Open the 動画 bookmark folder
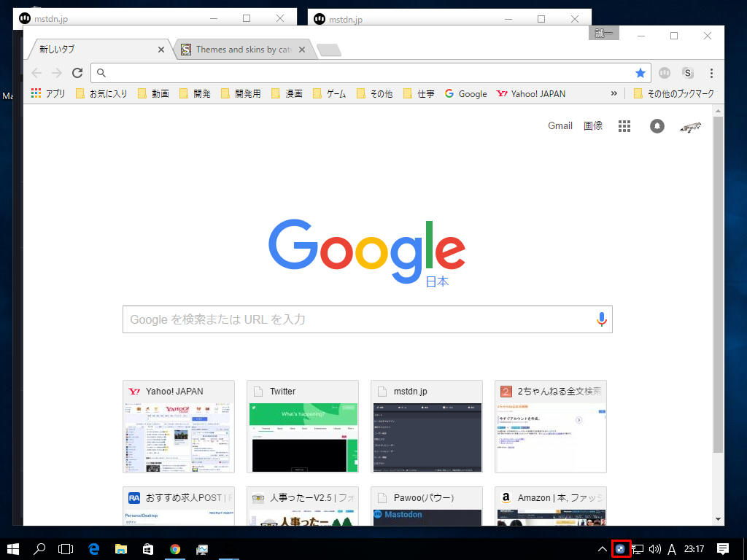This screenshot has width=747, height=560. [153, 94]
